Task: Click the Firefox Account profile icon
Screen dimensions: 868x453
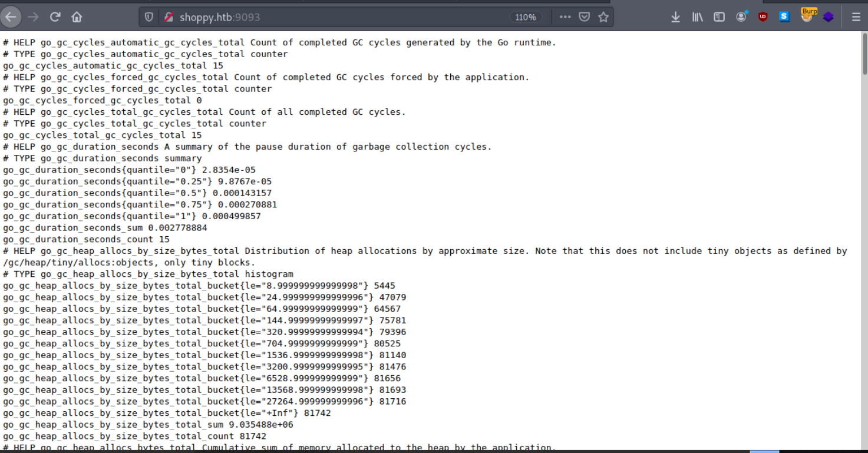Action: pos(741,16)
